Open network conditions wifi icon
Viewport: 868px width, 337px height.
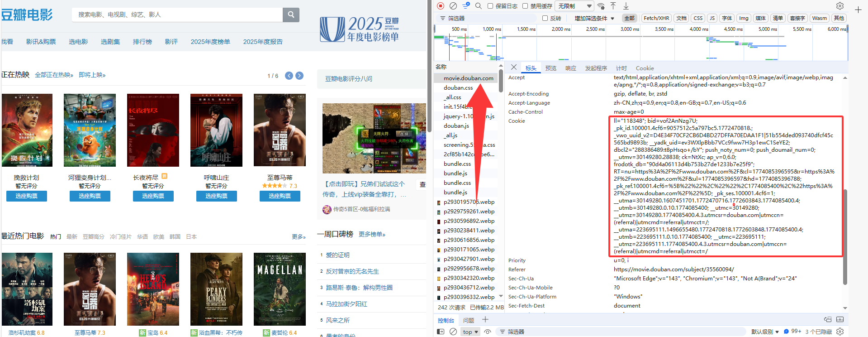[x=601, y=6]
